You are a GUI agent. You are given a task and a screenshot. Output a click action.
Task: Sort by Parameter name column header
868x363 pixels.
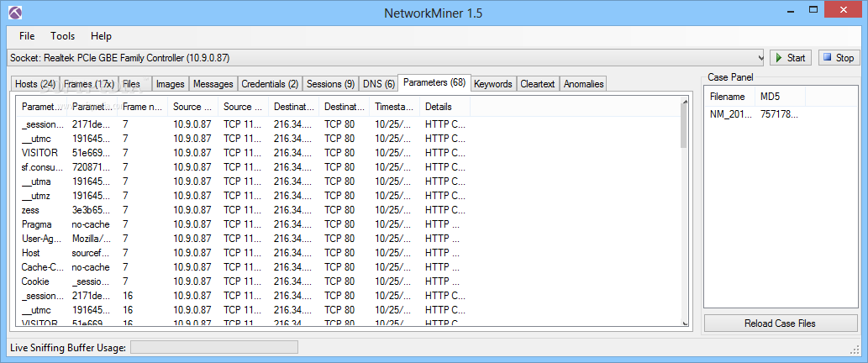pos(42,107)
